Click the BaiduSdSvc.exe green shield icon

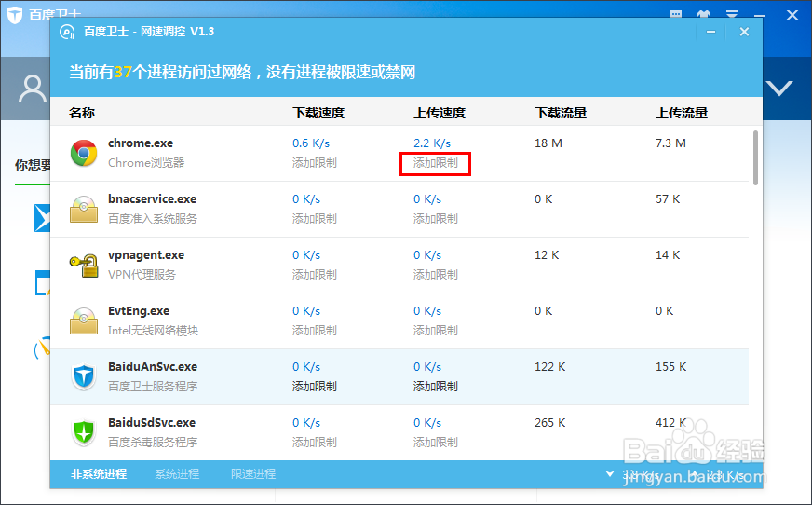[x=84, y=432]
